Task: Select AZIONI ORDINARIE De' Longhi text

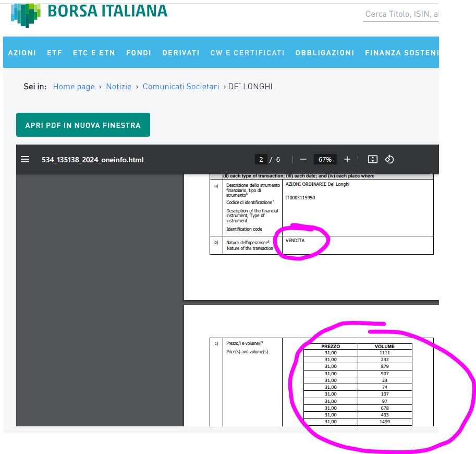Action: 317,184
